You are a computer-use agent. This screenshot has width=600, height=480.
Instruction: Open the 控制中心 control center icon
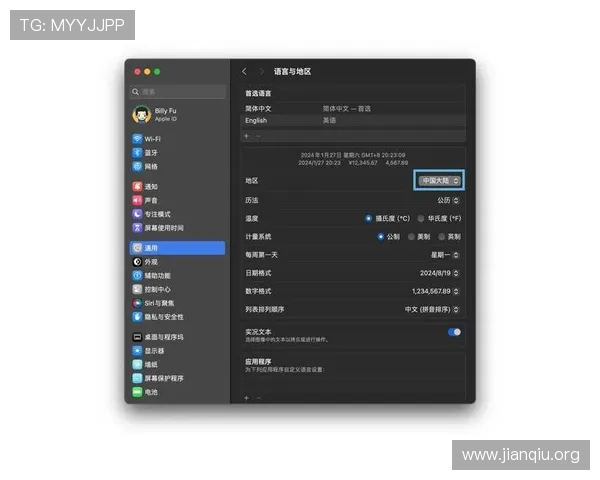click(137, 289)
